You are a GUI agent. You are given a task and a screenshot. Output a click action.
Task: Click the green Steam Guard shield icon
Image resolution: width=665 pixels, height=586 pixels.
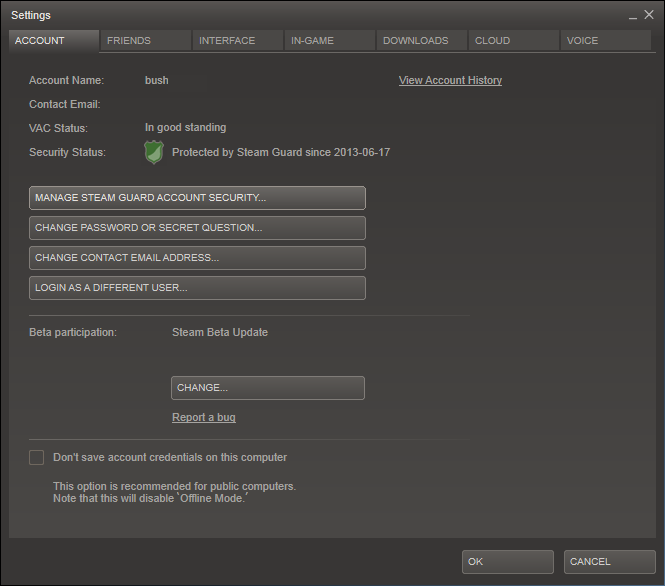click(154, 152)
